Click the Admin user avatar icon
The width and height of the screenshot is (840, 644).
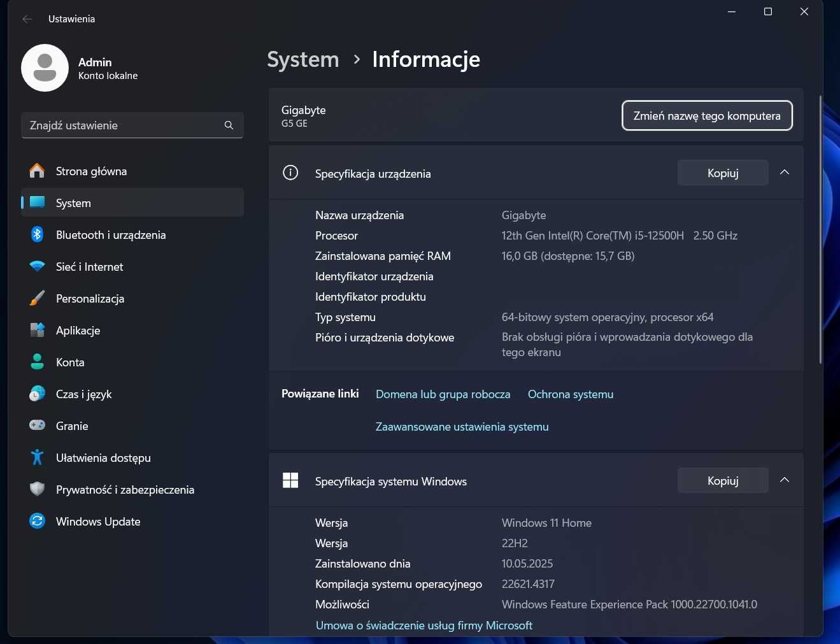[x=45, y=68]
